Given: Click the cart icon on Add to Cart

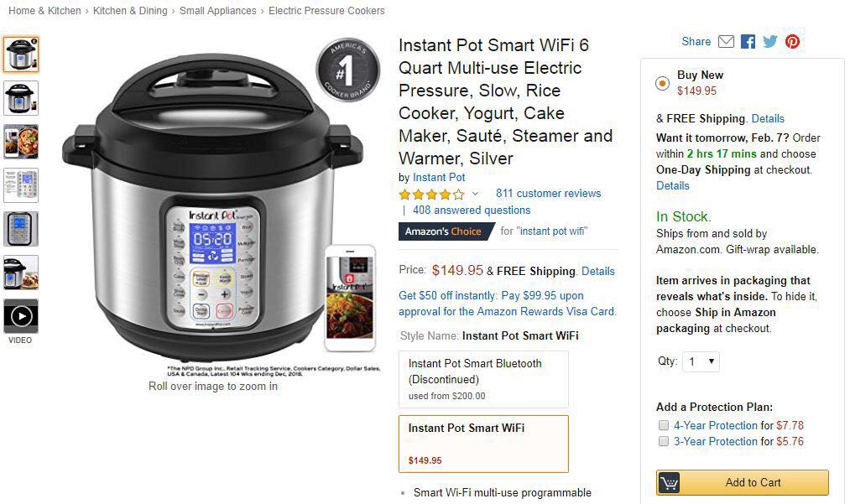Looking at the screenshot, I should click(670, 482).
